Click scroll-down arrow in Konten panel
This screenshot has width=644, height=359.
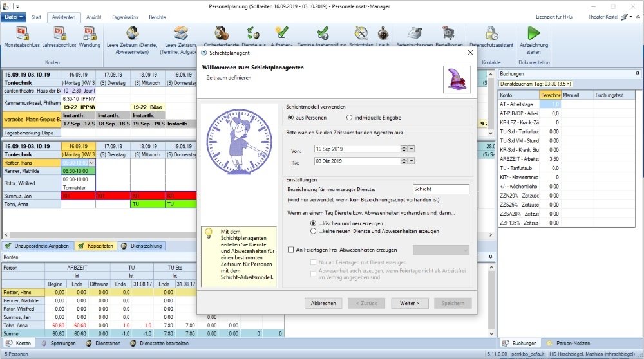491,333
